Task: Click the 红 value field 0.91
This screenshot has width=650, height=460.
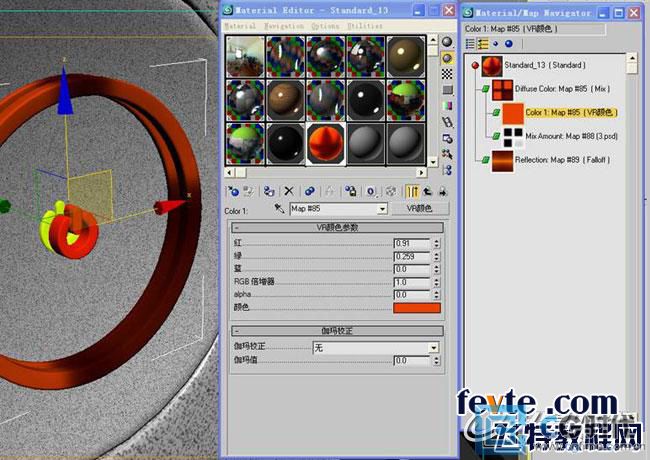Action: pos(412,243)
